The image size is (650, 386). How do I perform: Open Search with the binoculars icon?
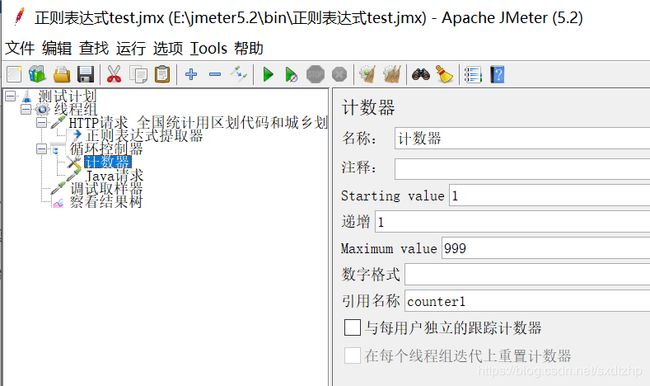point(420,75)
